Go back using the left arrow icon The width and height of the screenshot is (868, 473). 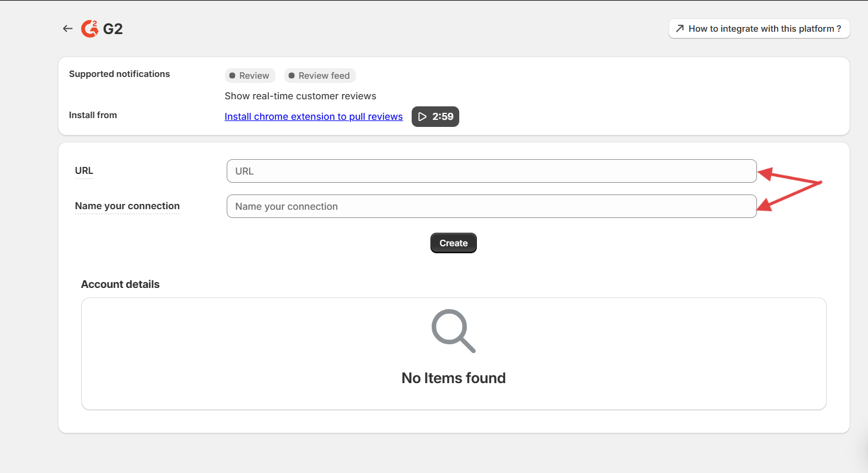(x=68, y=28)
